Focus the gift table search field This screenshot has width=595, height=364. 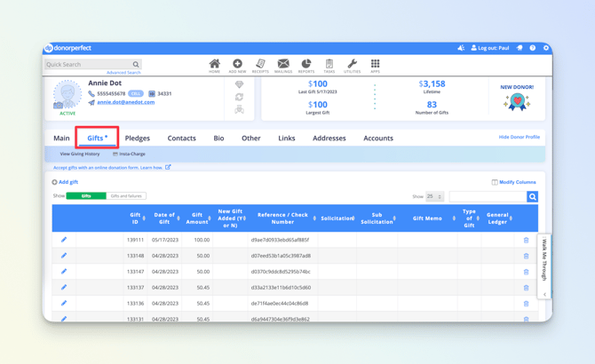point(488,196)
